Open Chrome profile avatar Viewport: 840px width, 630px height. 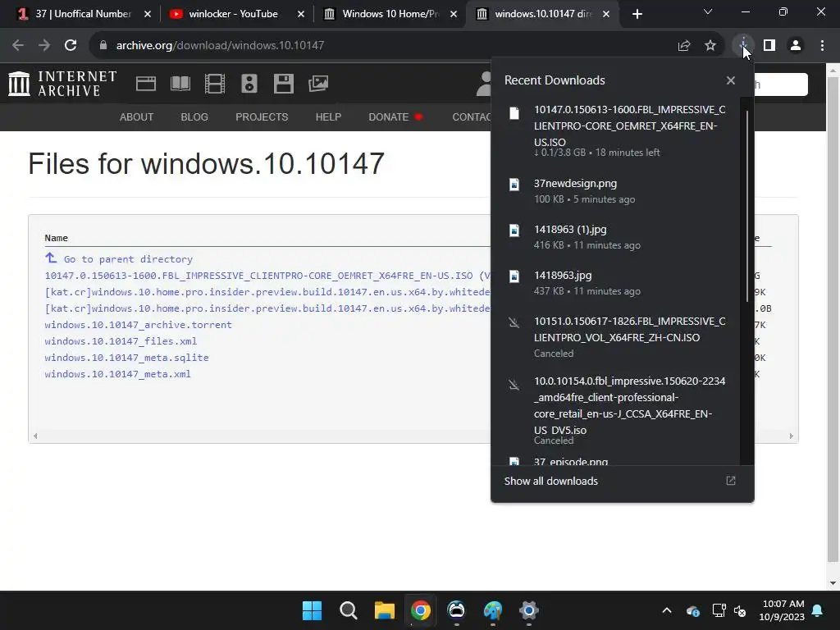tap(796, 46)
